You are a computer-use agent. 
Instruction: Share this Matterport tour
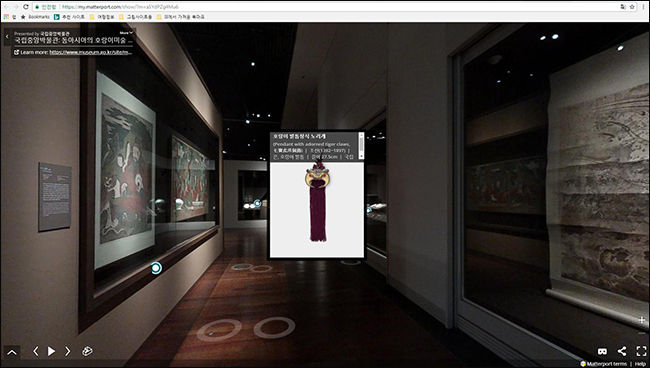point(622,351)
